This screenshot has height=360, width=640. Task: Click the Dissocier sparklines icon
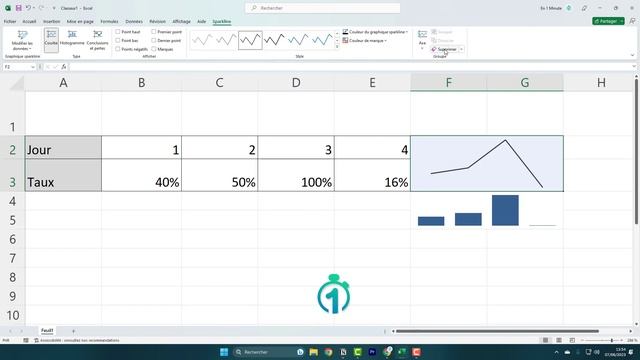434,40
